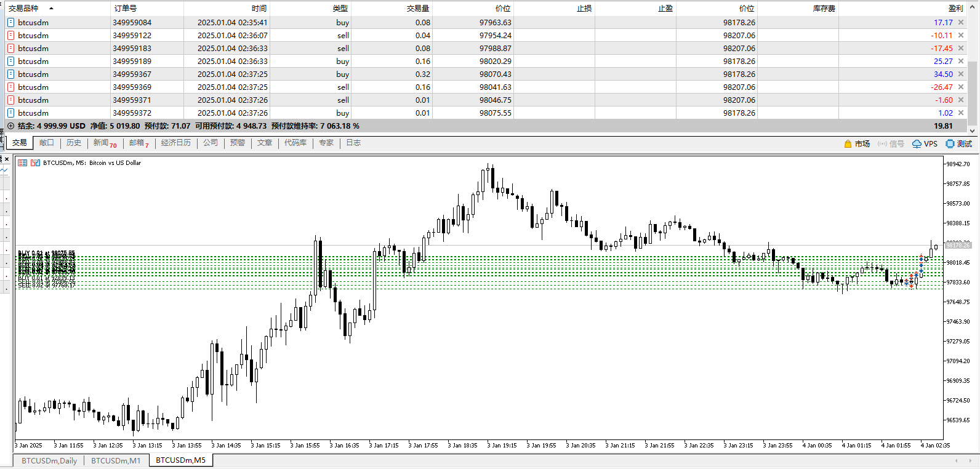
Task: Open the 经济日历 calendar tab
Action: (176, 143)
